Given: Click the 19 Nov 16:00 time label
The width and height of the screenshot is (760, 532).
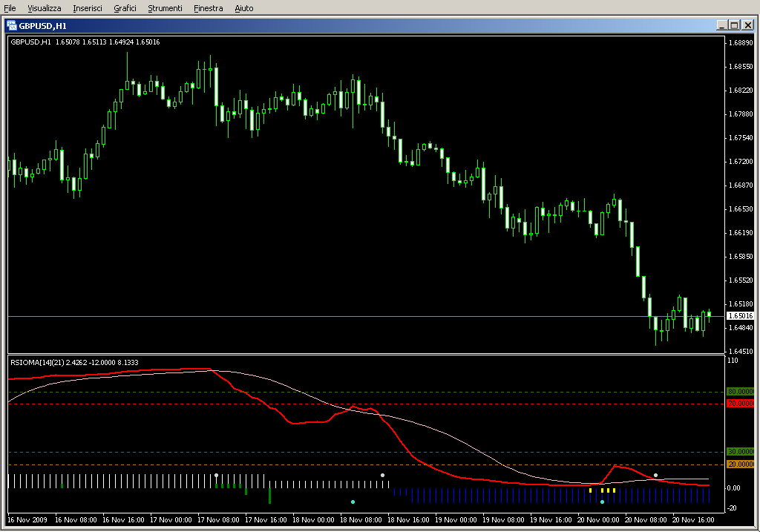Looking at the screenshot, I should 551,520.
